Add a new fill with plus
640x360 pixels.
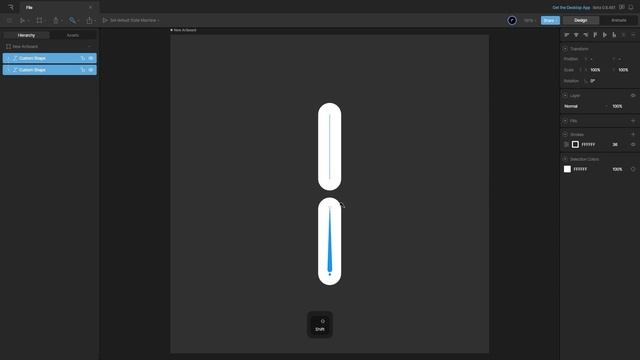[x=633, y=121]
